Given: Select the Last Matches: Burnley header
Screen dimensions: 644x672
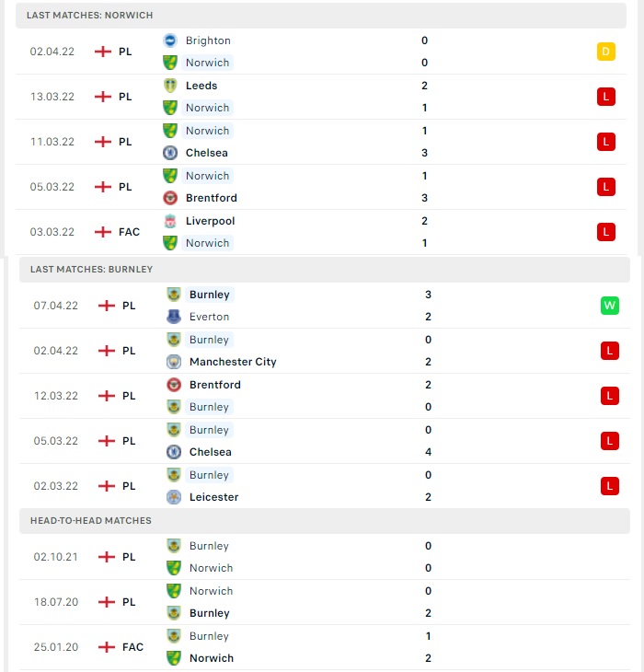Looking at the screenshot, I should 325,270.
